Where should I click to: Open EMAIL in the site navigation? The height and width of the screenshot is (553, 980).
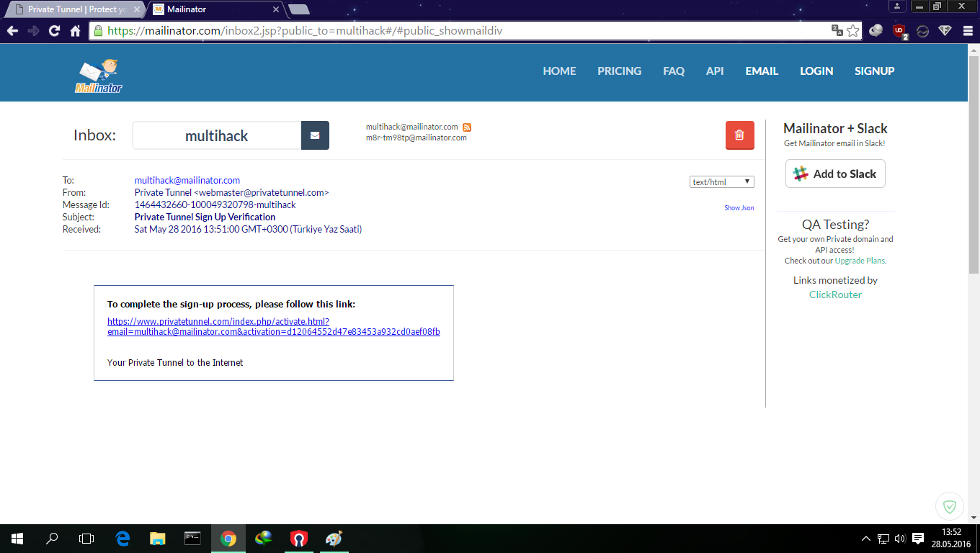click(762, 71)
